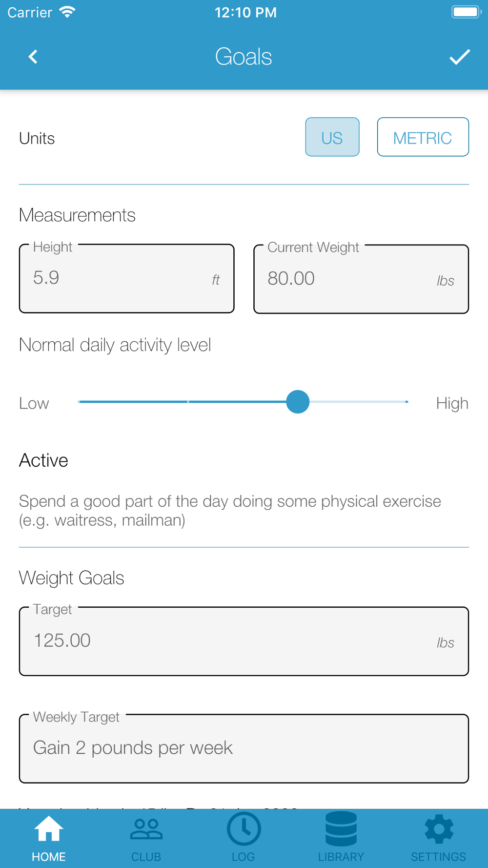Screen dimensions: 488x868
Task: Tap the battery indicator icon
Action: point(466,12)
